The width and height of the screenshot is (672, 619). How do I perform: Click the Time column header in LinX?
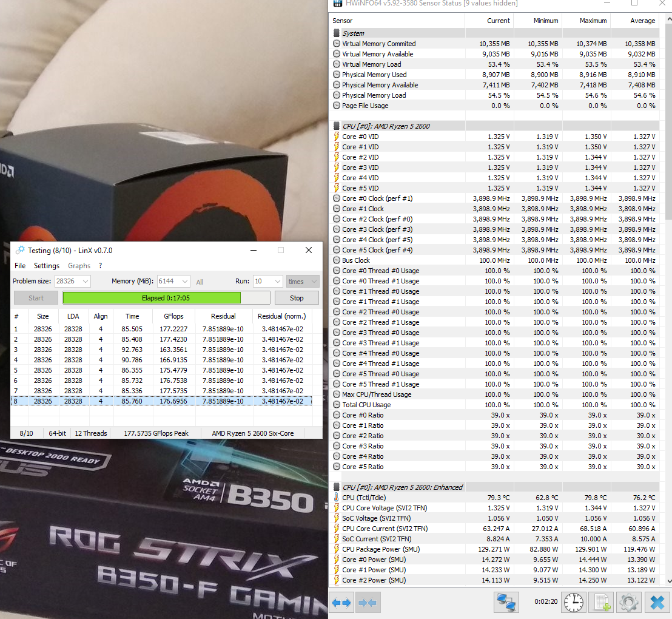[x=132, y=316]
